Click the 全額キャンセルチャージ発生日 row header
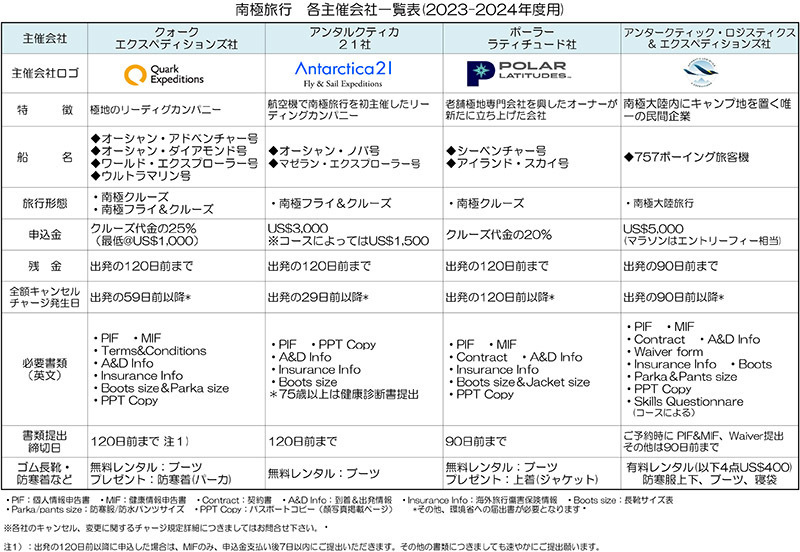 pyautogui.click(x=44, y=297)
